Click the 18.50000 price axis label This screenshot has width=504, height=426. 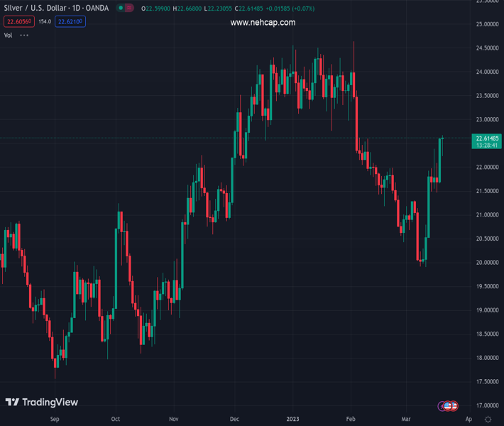click(487, 334)
